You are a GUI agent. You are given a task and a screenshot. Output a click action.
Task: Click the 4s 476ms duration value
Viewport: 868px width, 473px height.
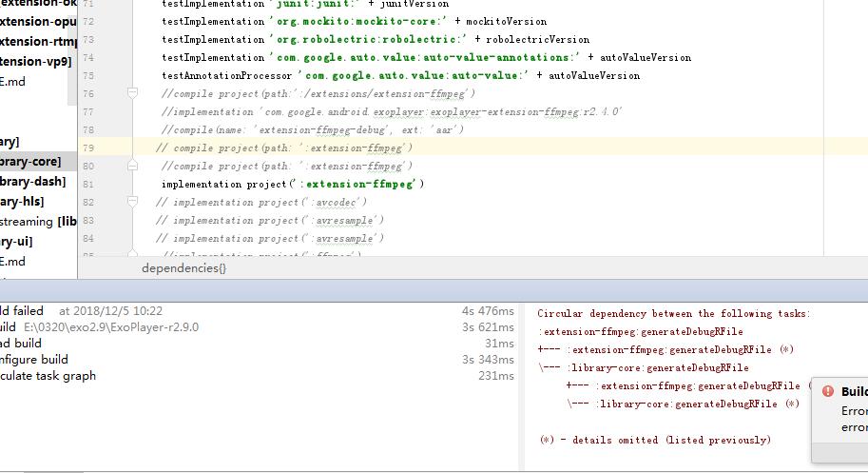(x=488, y=310)
